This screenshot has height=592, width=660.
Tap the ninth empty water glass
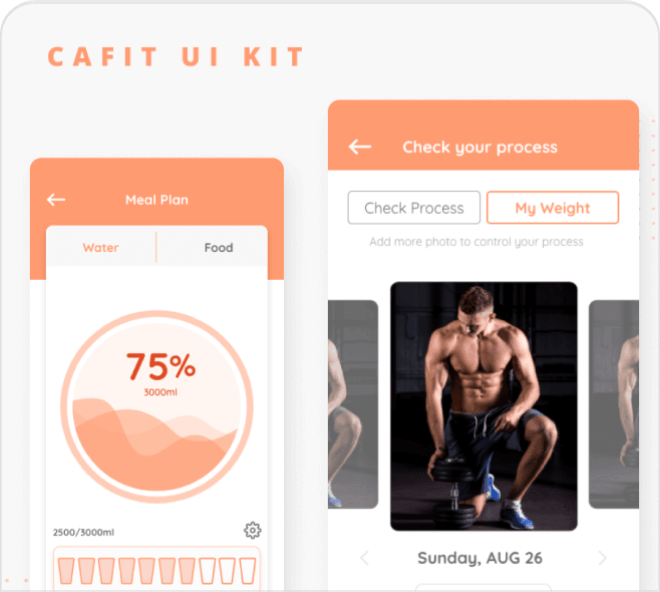click(228, 571)
